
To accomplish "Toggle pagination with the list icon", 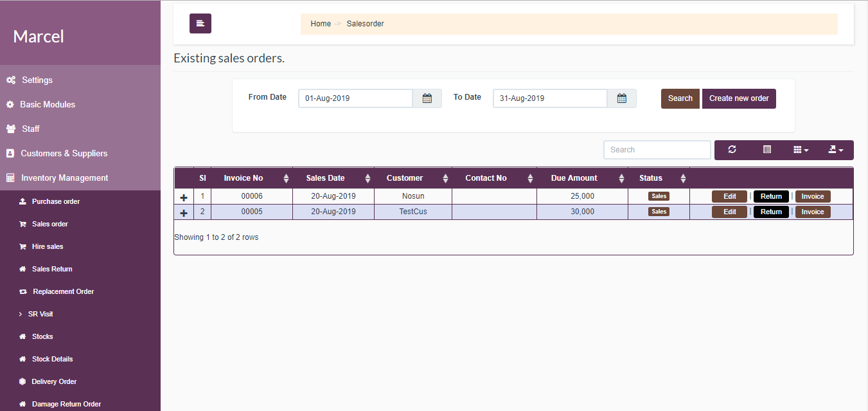I will [x=766, y=149].
